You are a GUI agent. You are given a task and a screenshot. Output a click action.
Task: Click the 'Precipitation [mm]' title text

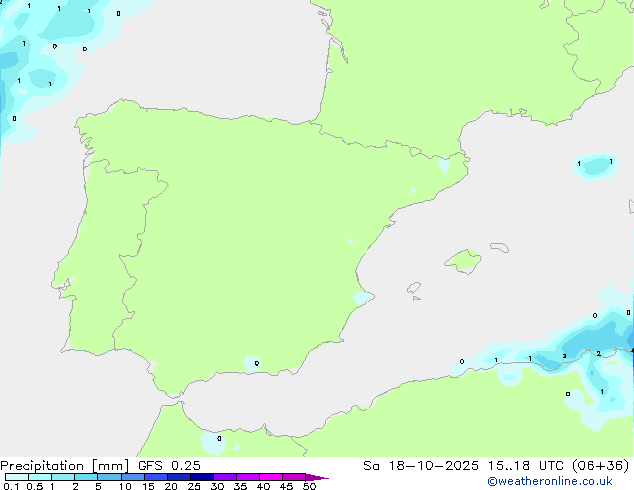click(64, 466)
